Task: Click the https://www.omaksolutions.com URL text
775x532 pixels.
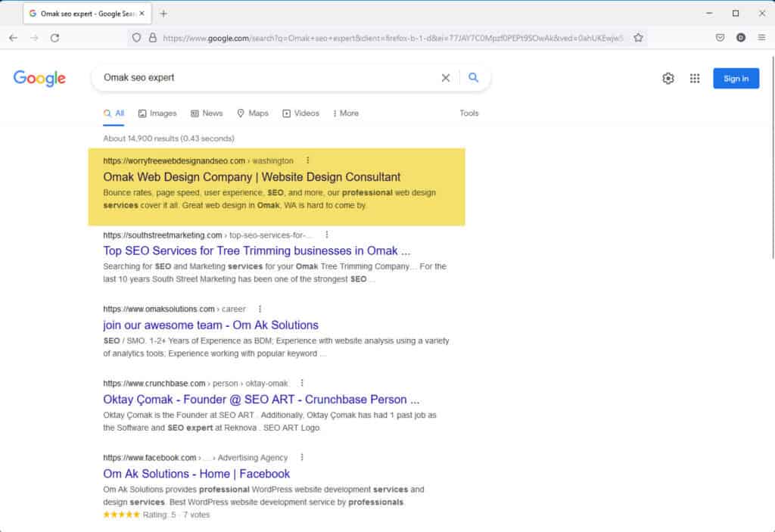Action: [x=159, y=309]
